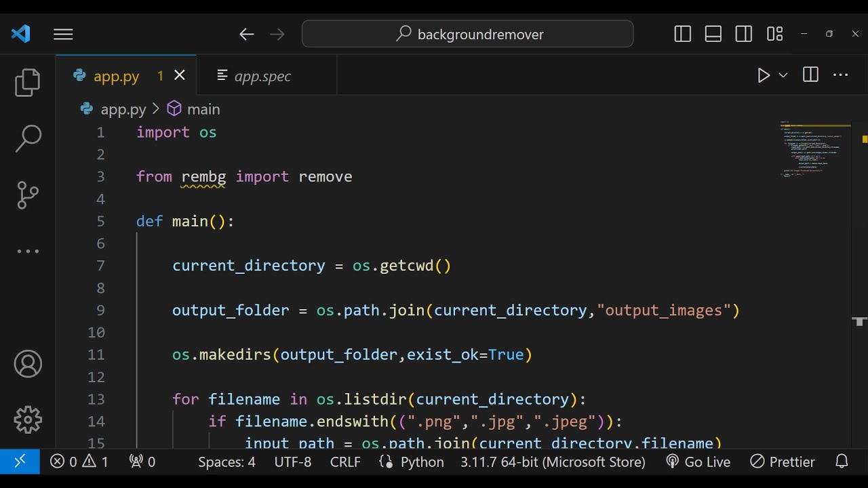The width and height of the screenshot is (868, 488).
Task: Toggle the bottom Panel layout
Action: pyautogui.click(x=713, y=34)
